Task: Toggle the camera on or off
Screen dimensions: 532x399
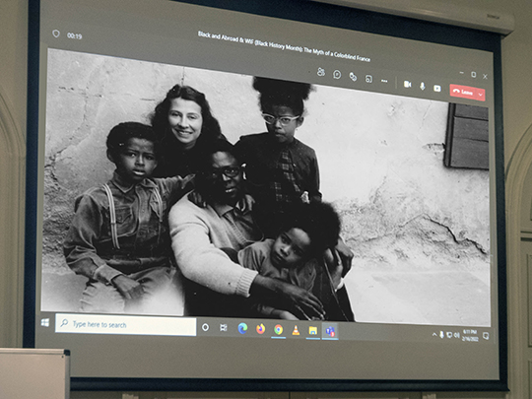Action: point(408,84)
